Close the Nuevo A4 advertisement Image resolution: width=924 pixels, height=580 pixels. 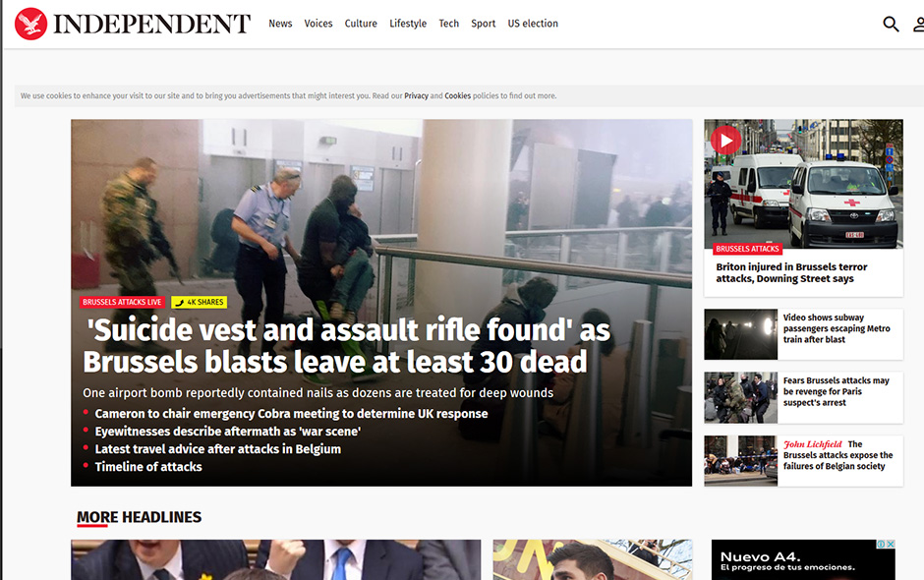point(891,544)
